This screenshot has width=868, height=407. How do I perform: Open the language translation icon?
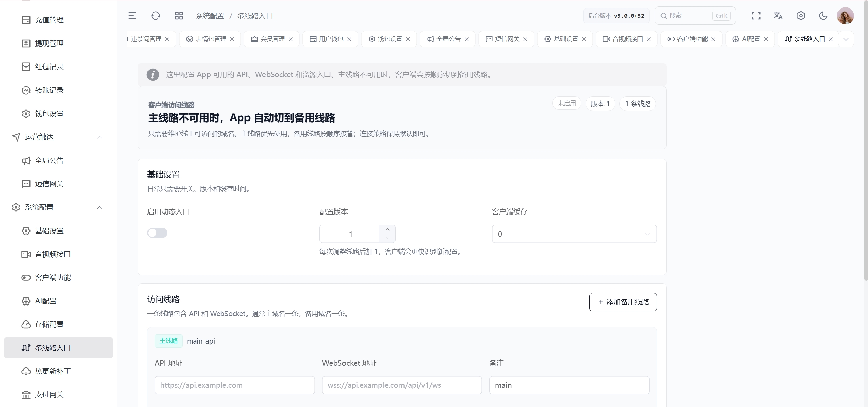click(x=778, y=16)
